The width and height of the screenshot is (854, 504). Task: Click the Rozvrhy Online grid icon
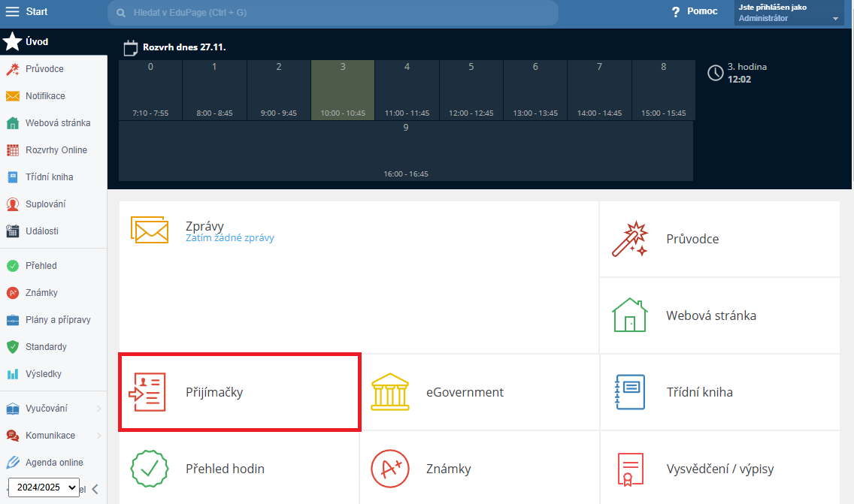pyautogui.click(x=12, y=150)
